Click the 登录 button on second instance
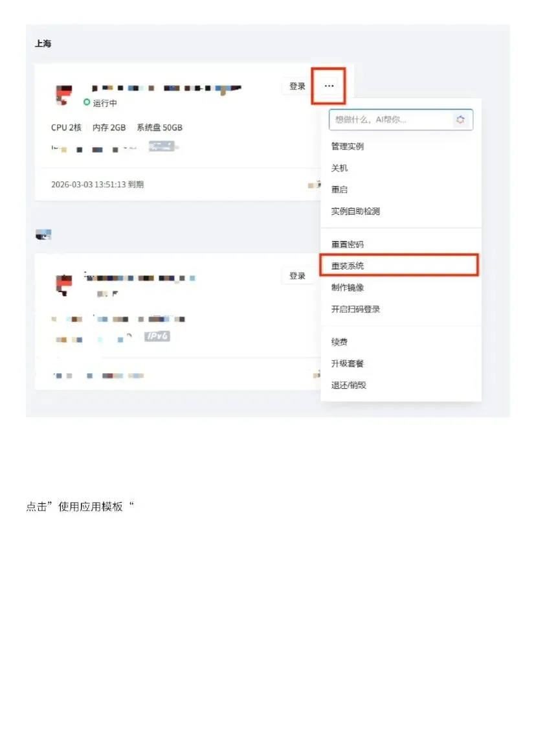The height and width of the screenshot is (756, 534). (x=297, y=276)
